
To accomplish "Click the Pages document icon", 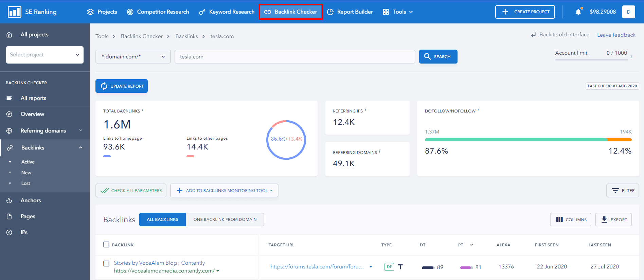I will click(x=10, y=216).
